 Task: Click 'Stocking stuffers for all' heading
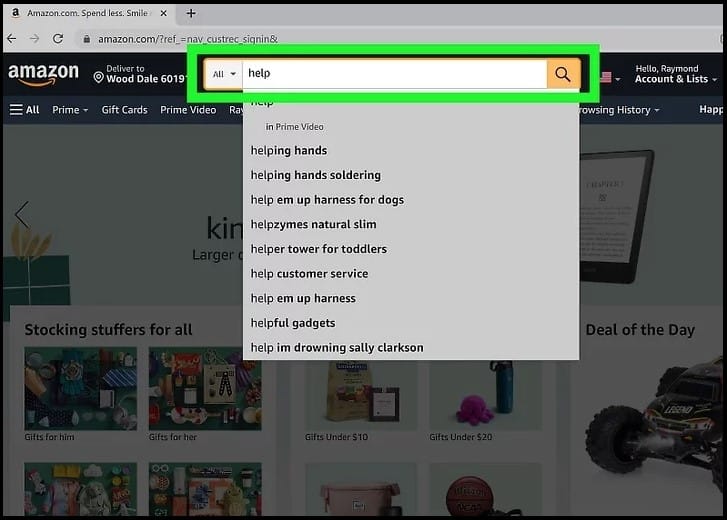108,330
